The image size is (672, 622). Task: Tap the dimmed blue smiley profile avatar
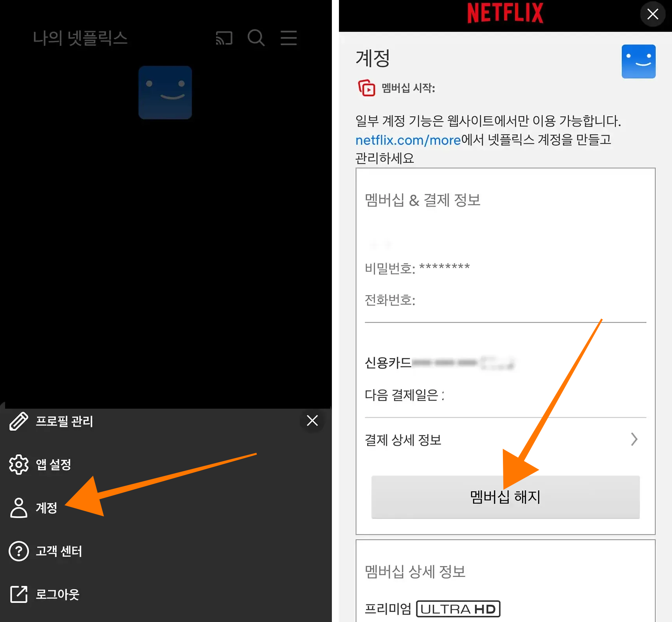point(165,92)
